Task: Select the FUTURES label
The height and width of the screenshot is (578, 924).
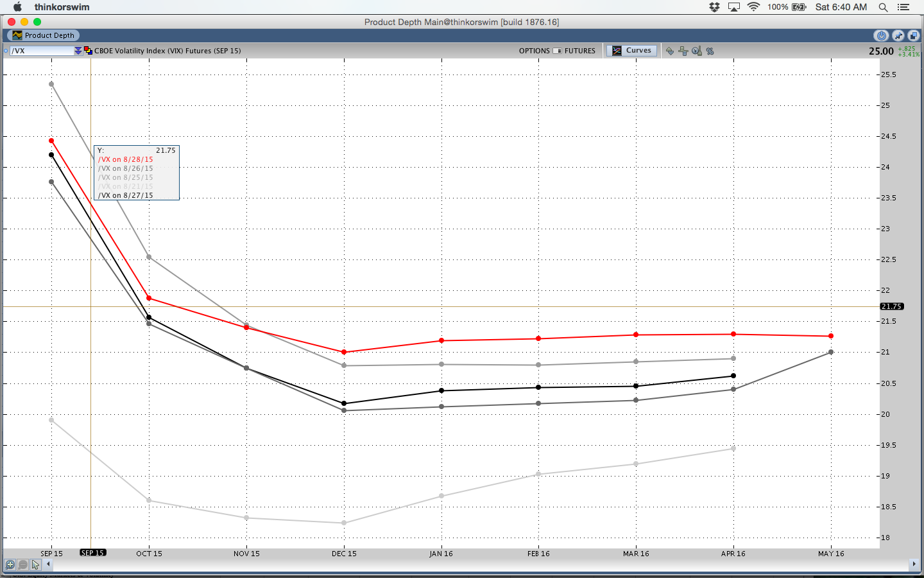Action: (580, 51)
